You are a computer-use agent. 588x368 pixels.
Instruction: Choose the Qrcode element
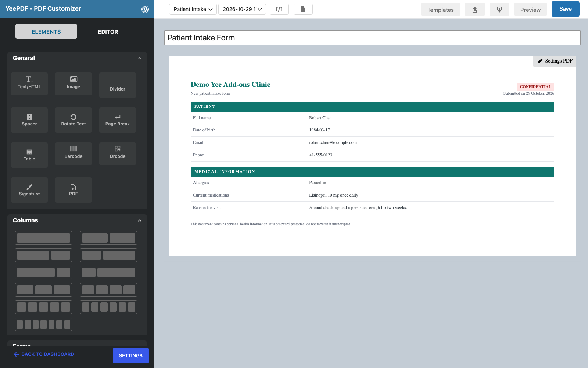[118, 153]
